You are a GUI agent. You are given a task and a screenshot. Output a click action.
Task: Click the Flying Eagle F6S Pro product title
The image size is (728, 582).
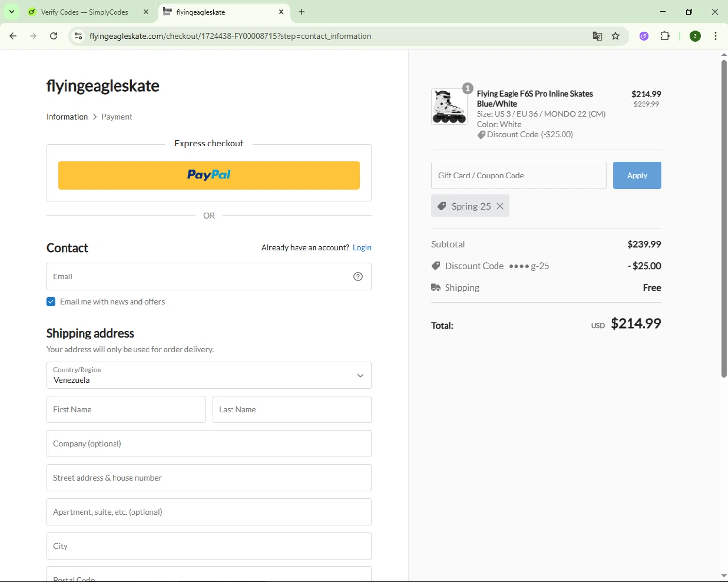[534, 98]
